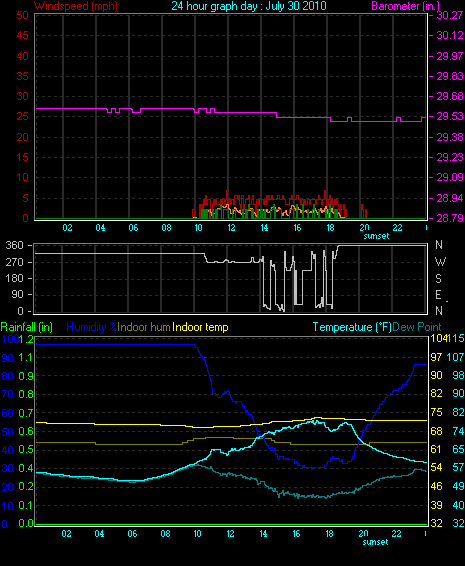
Task: Click the 28.94 barometer value
Action: [450, 198]
